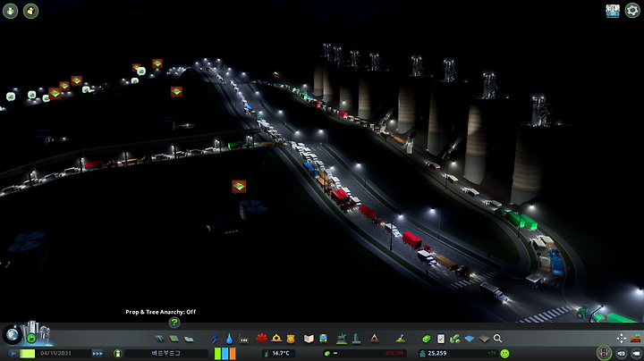Screen dimensions: 644x361
Task: Click the 14.7°C temperature readout
Action: coord(281,353)
